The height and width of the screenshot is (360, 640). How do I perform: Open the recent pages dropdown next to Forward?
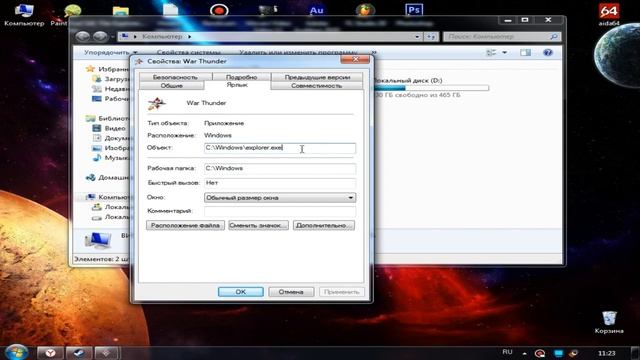pyautogui.click(x=113, y=37)
